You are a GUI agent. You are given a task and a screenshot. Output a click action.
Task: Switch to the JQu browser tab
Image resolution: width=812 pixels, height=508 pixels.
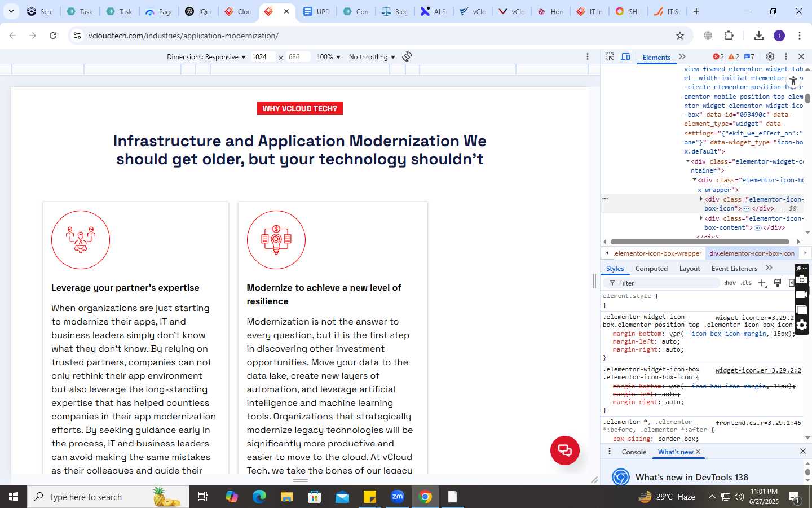pyautogui.click(x=198, y=11)
